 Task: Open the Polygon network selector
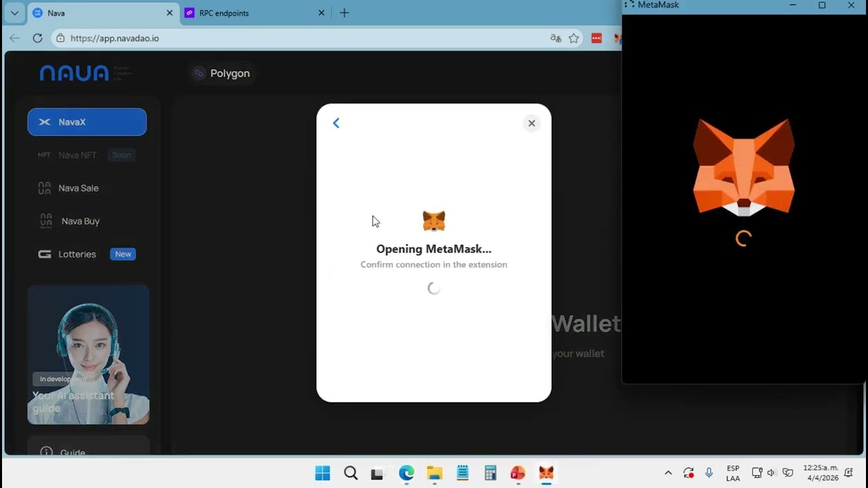pyautogui.click(x=221, y=73)
